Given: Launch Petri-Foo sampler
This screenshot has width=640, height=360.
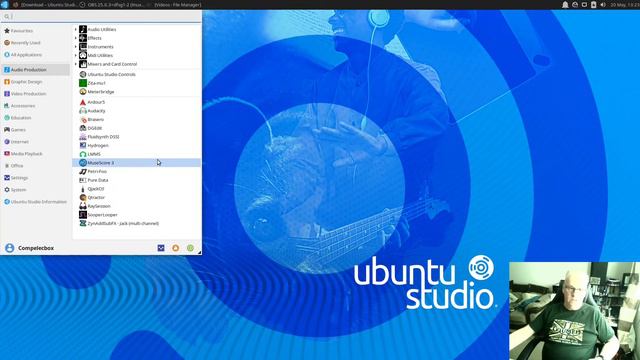Looking at the screenshot, I should pyautogui.click(x=137, y=171).
